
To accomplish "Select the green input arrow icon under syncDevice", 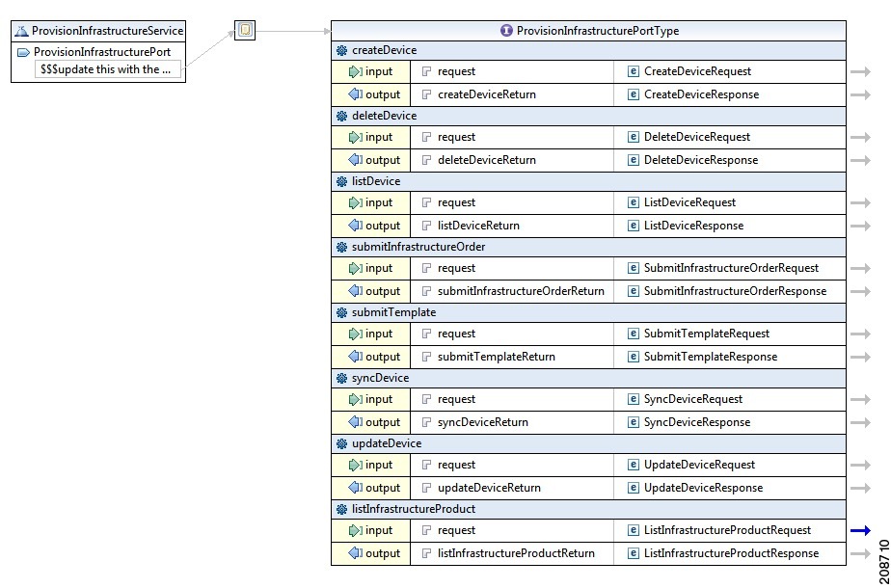I will (x=354, y=398).
